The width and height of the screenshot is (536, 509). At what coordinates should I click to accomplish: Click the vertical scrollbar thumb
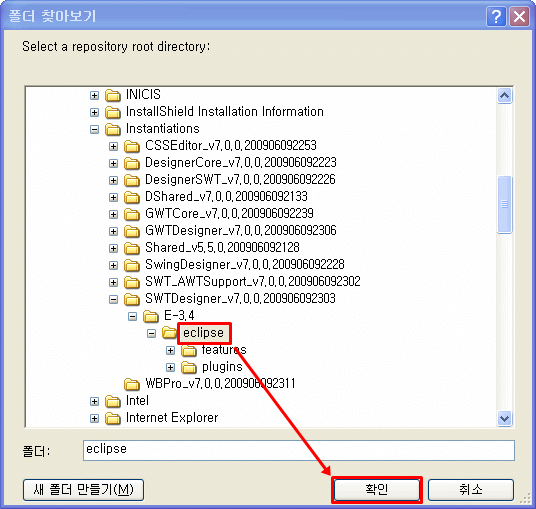click(505, 204)
